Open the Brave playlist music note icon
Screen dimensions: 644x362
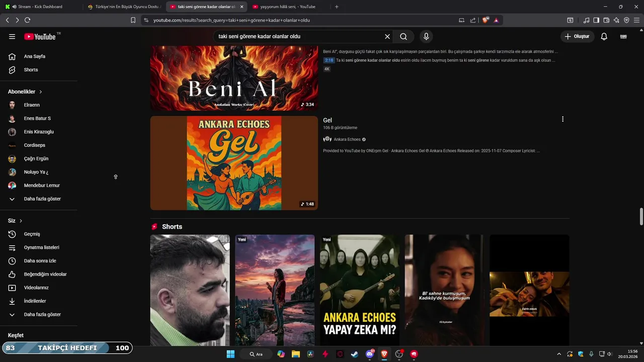[x=586, y=20]
